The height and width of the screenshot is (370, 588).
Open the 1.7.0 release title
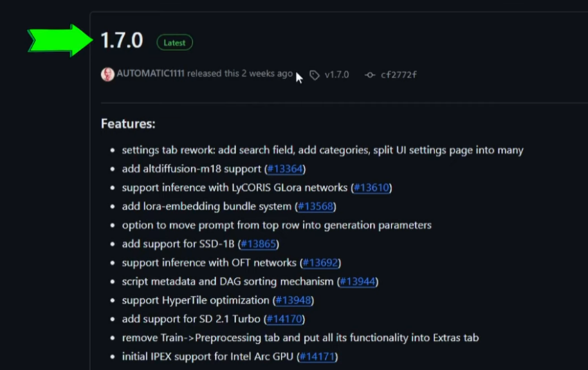(x=122, y=40)
